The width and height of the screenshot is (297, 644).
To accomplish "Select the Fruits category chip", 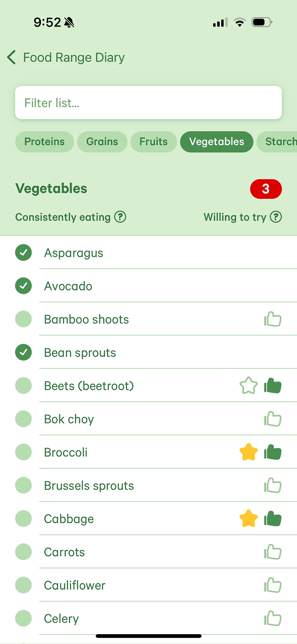I will (x=153, y=142).
